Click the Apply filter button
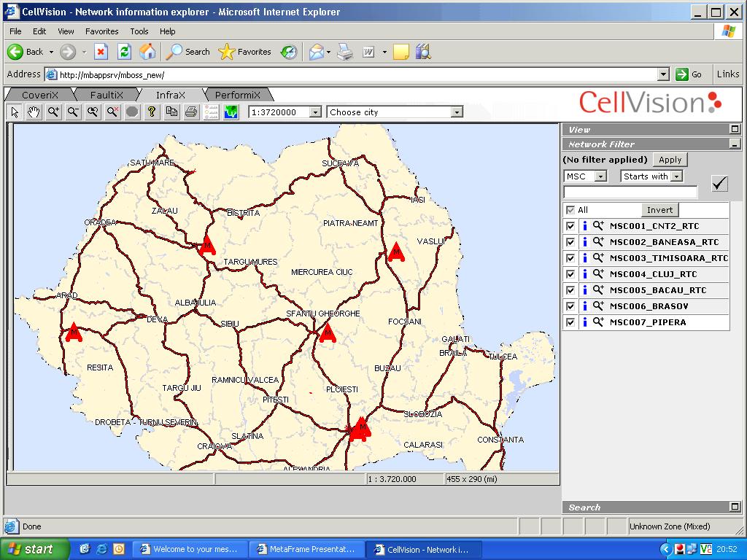Image resolution: width=747 pixels, height=560 pixels. 670,160
